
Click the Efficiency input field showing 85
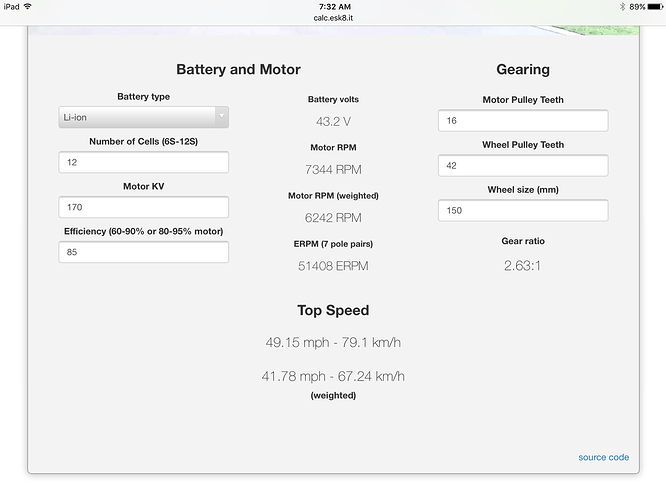tap(143, 252)
